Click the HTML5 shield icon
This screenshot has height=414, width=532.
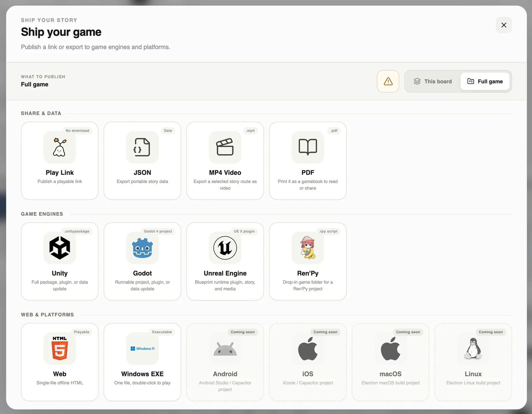click(60, 348)
